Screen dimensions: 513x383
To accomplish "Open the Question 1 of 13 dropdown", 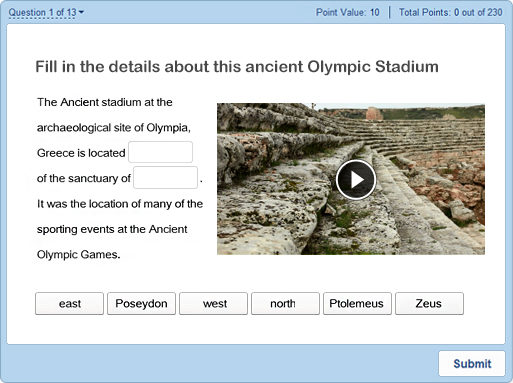I will tap(46, 13).
